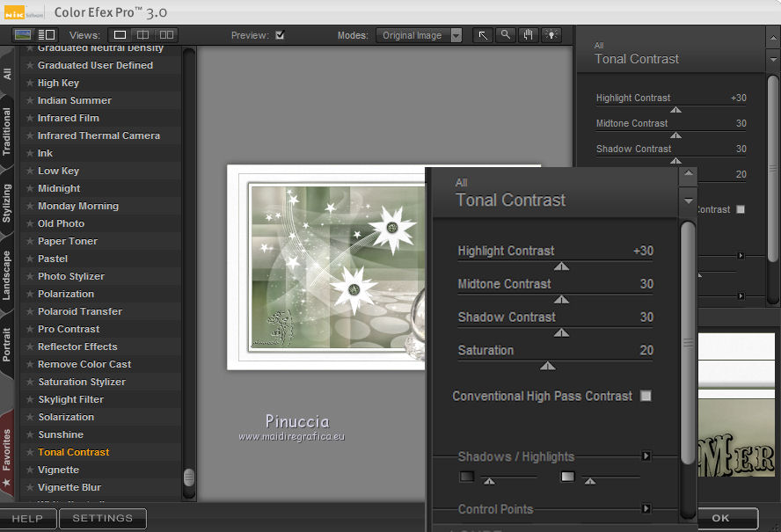Click the light bulb background icon
This screenshot has width=781, height=532.
click(551, 35)
